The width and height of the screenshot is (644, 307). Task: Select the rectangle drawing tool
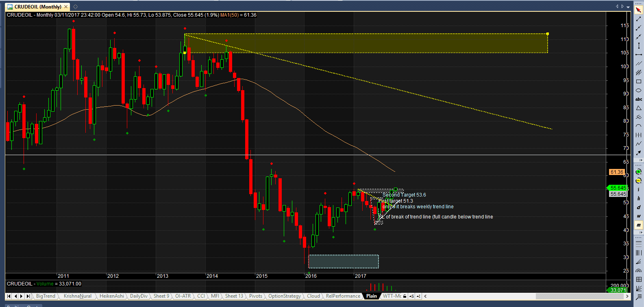pos(638,81)
